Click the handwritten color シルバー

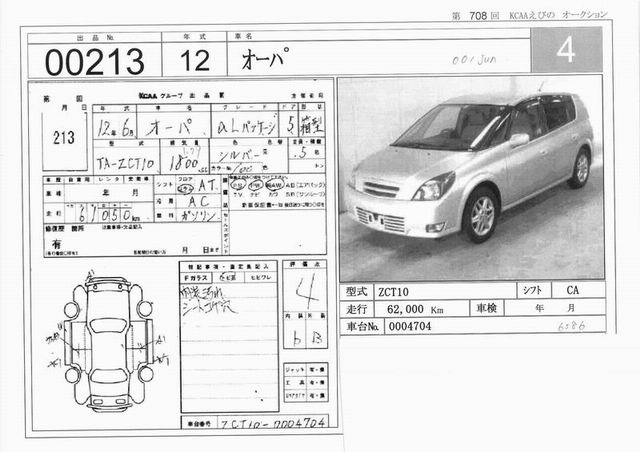(x=239, y=156)
